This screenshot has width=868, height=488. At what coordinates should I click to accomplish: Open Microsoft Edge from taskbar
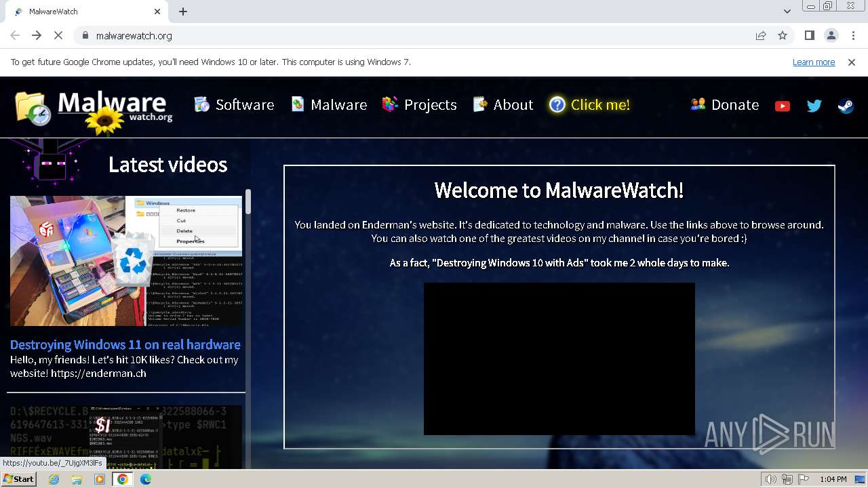tap(146, 479)
